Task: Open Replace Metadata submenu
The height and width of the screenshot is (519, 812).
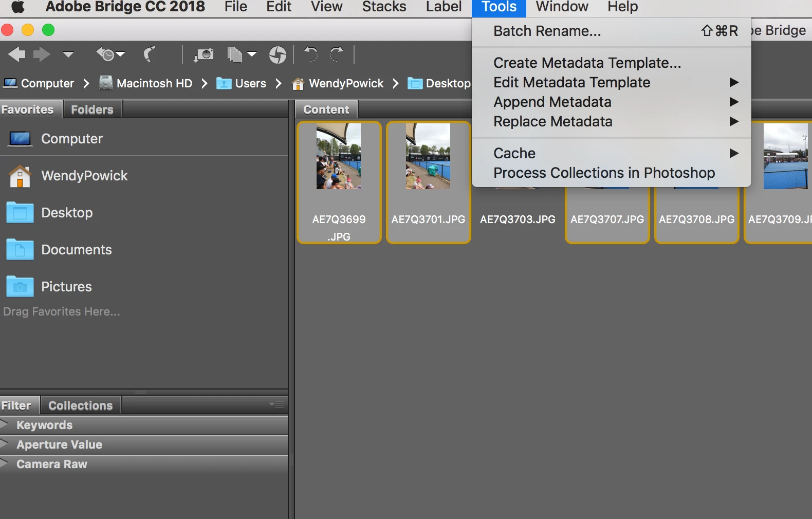Action: [x=612, y=121]
